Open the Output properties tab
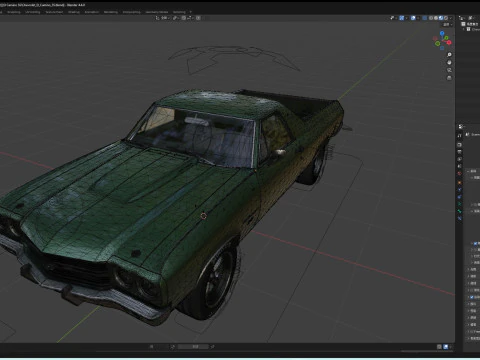The height and width of the screenshot is (360, 480). pos(459,152)
